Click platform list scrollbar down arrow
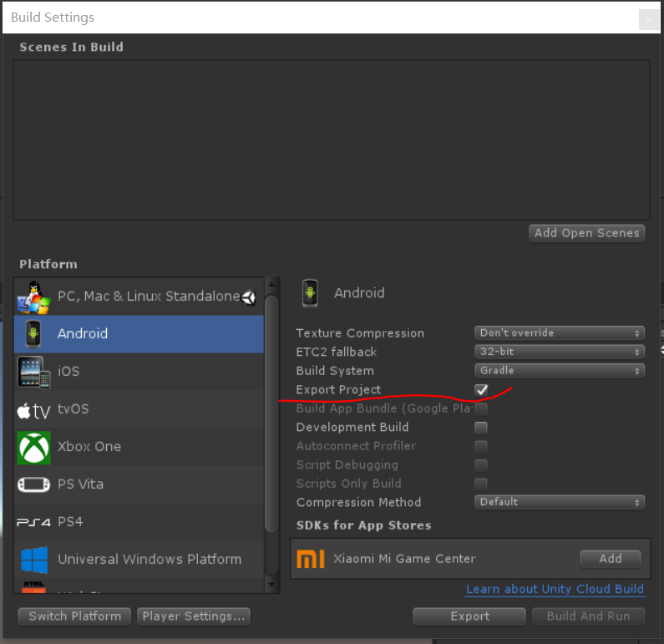Viewport: 664px width, 644px height. coord(271,586)
